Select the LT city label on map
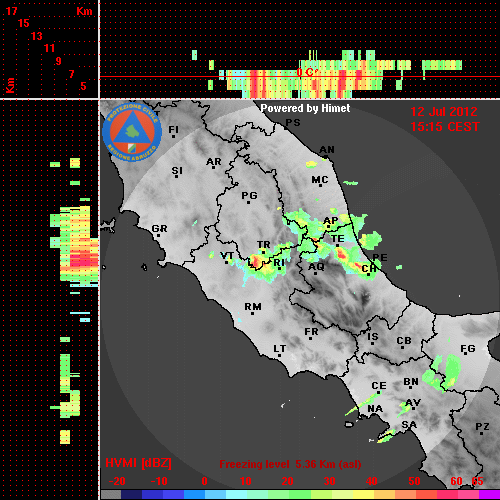 click(x=280, y=349)
